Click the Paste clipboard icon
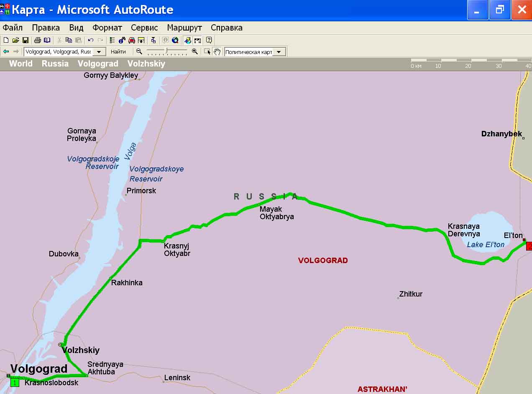532x394 pixels. 78,40
